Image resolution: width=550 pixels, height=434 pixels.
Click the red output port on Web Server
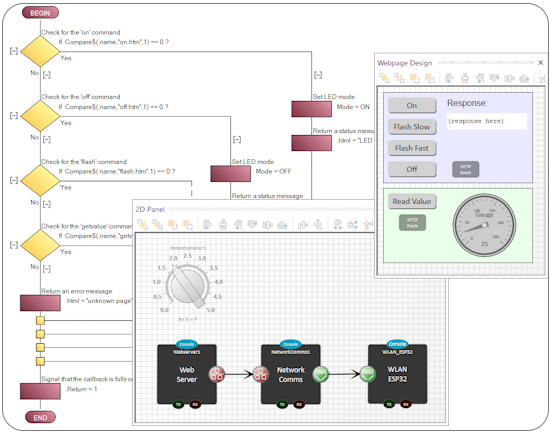coord(217,374)
